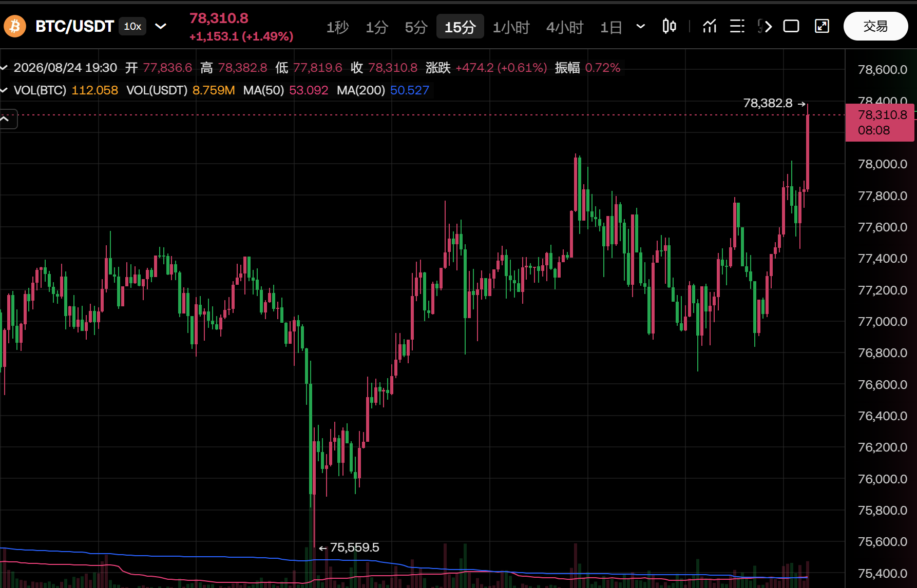Open the candlestick chart type selector

[x=669, y=26]
